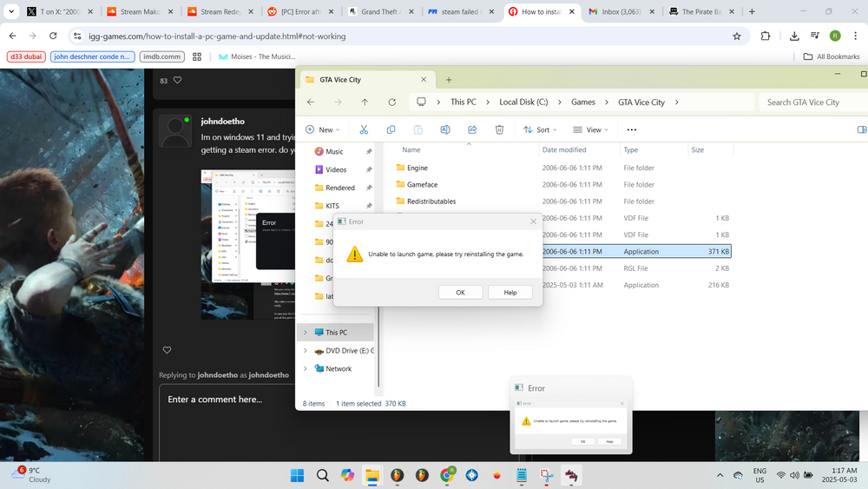Image resolution: width=868 pixels, height=489 pixels.
Task: Click the Notepad icon in the taskbar
Action: [x=522, y=475]
